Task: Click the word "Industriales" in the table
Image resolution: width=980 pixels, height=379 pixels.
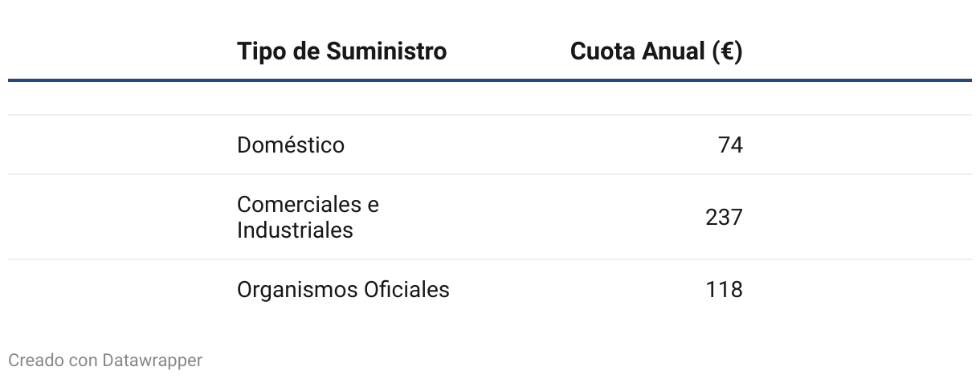Action: (x=295, y=230)
